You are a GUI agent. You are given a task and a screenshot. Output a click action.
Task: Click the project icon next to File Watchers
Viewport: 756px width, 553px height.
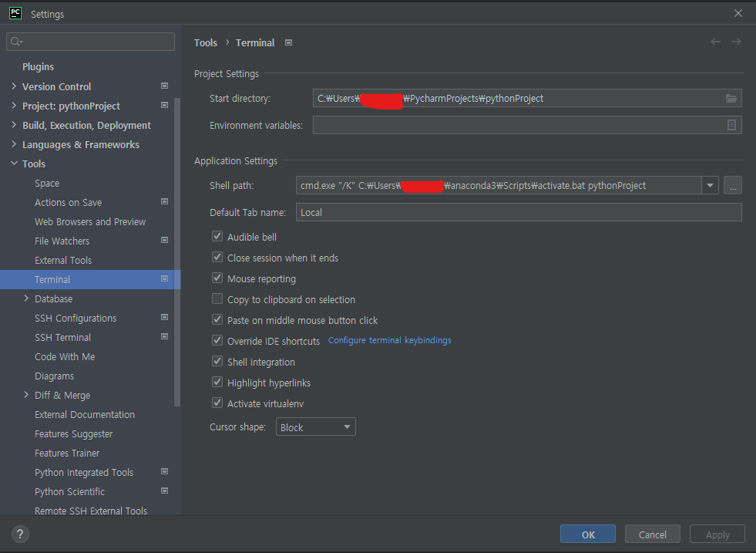pos(164,241)
